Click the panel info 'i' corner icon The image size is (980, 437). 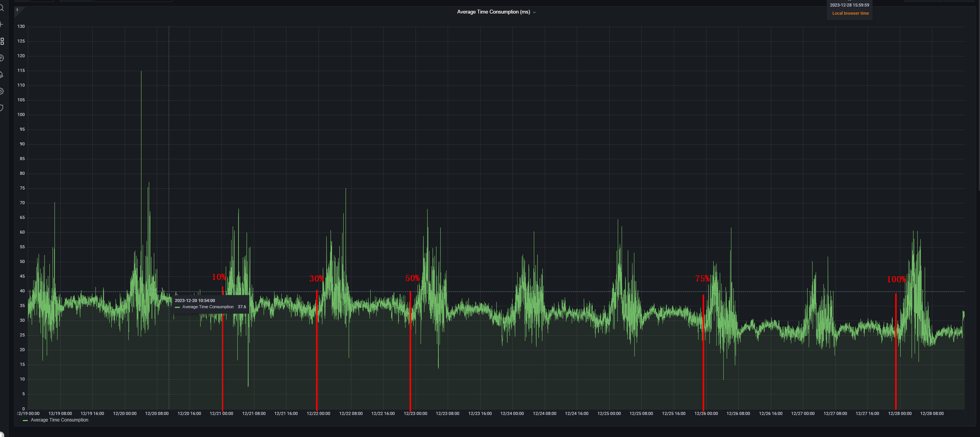17,10
